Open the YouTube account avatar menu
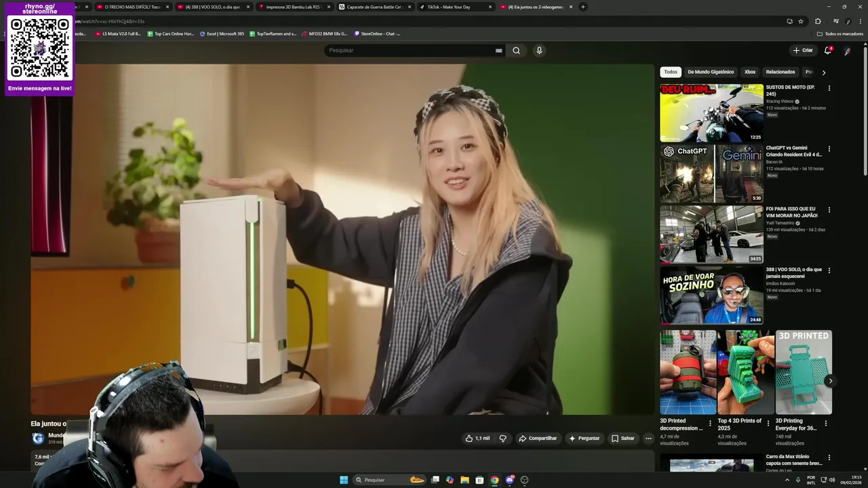This screenshot has width=868, height=488. [847, 50]
